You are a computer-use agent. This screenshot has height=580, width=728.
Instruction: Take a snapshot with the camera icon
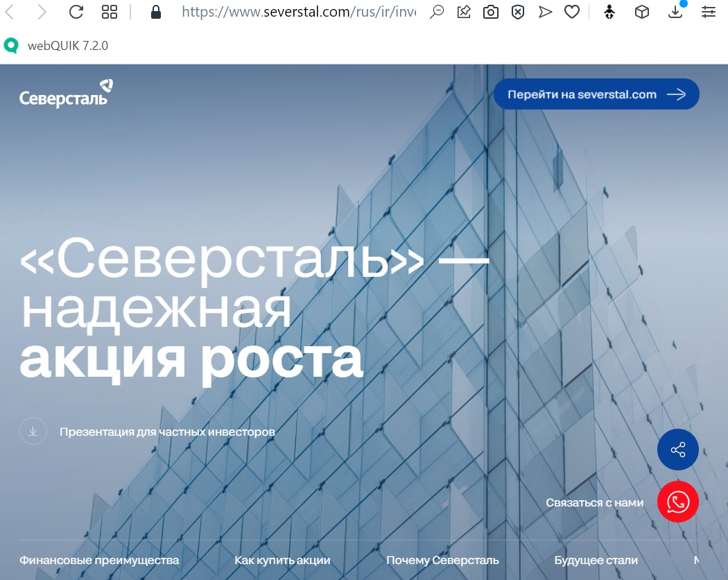tap(491, 12)
